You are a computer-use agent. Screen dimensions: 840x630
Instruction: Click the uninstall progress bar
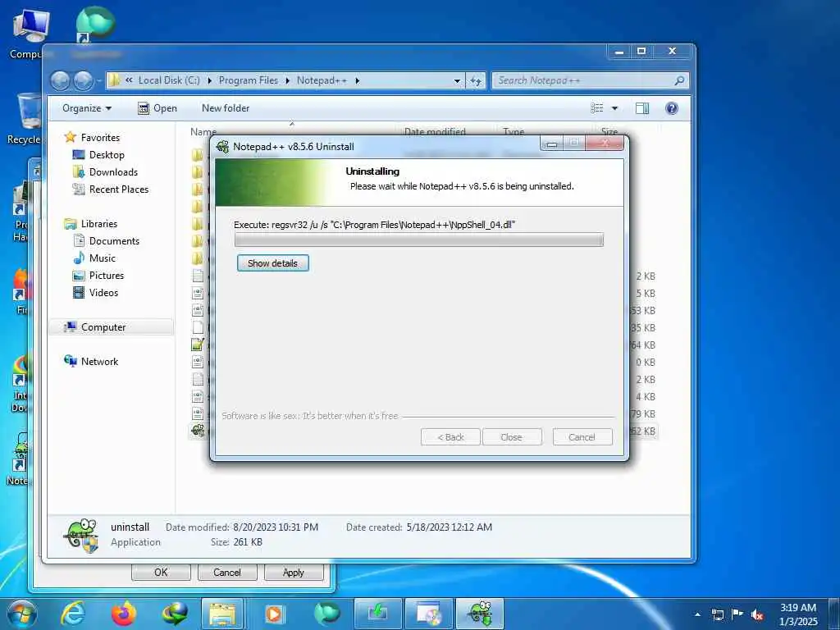click(419, 240)
